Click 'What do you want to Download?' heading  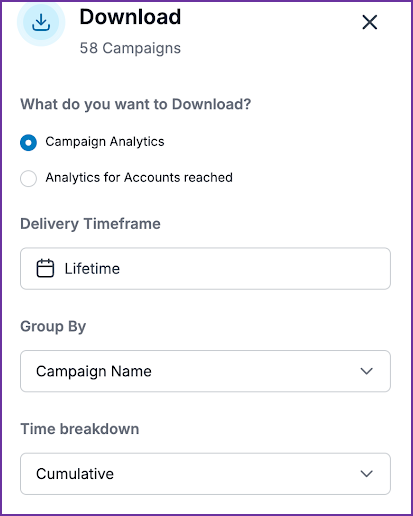coord(136,104)
